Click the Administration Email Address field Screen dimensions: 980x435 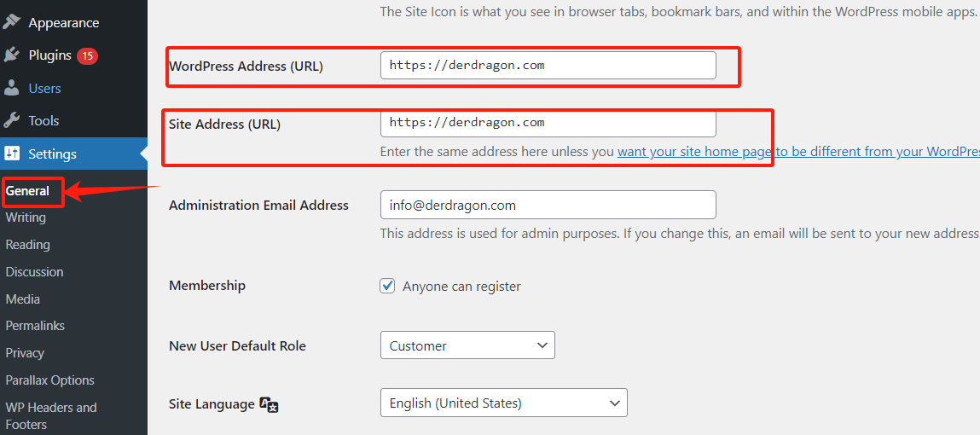[x=548, y=205]
